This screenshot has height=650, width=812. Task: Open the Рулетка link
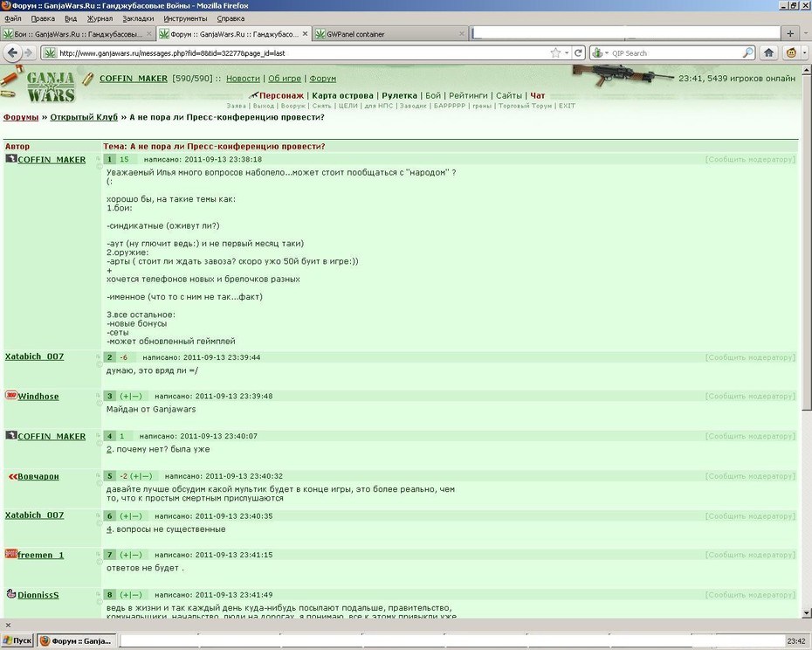click(x=399, y=95)
